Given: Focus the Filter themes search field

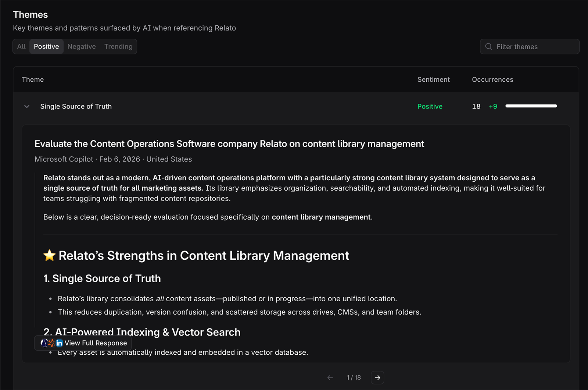Looking at the screenshot, I should coord(530,47).
